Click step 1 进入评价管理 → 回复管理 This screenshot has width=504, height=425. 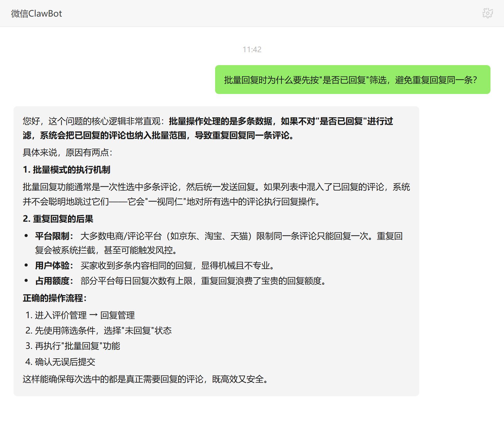[x=80, y=315]
